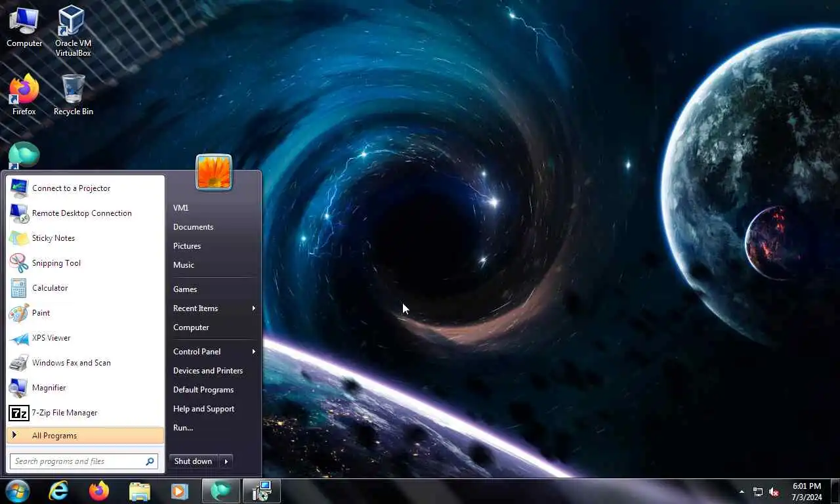Viewport: 840px width, 504px height.
Task: Open Music from the Start menu
Action: (184, 265)
